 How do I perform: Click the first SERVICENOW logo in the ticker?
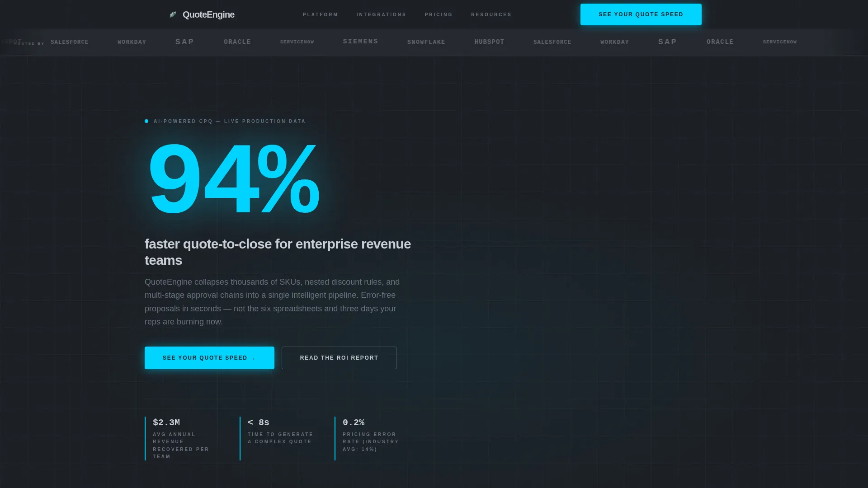tap(297, 42)
